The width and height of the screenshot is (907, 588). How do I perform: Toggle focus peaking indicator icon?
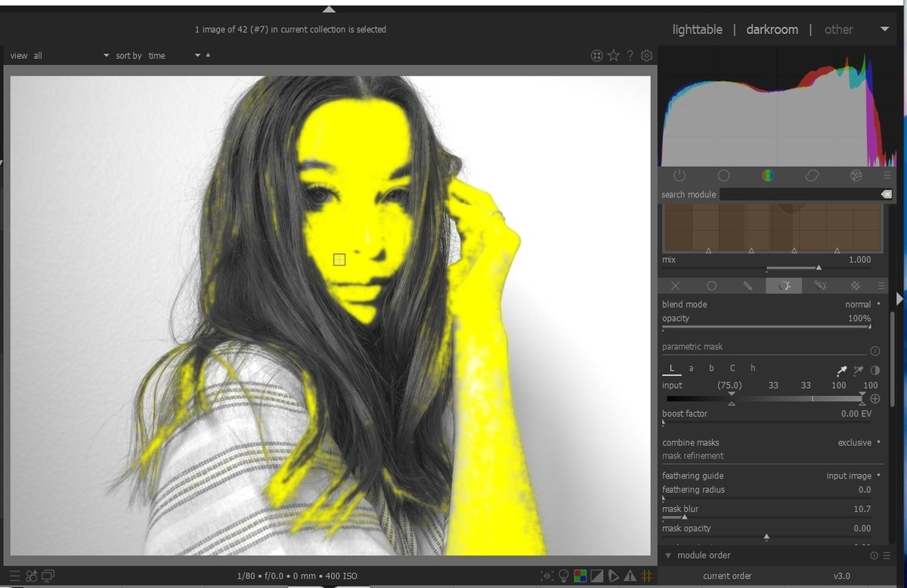pyautogui.click(x=547, y=576)
